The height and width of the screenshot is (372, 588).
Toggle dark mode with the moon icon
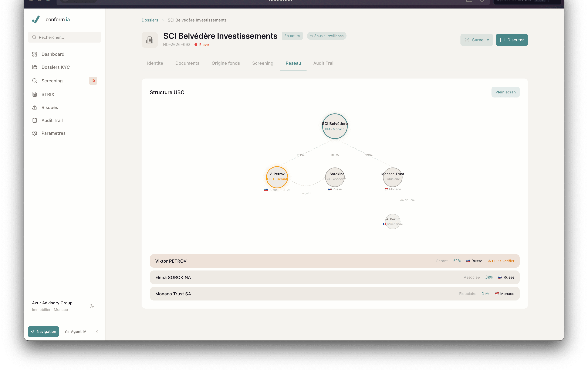[x=92, y=306]
